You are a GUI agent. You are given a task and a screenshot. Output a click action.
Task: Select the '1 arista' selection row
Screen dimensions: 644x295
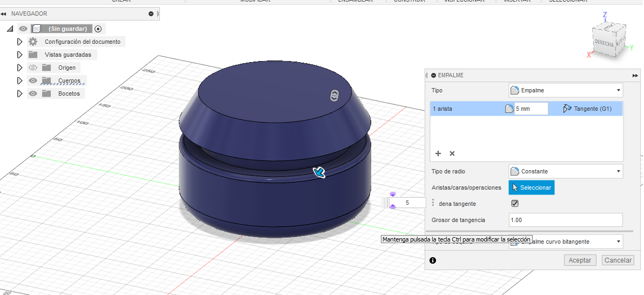[x=527, y=109]
